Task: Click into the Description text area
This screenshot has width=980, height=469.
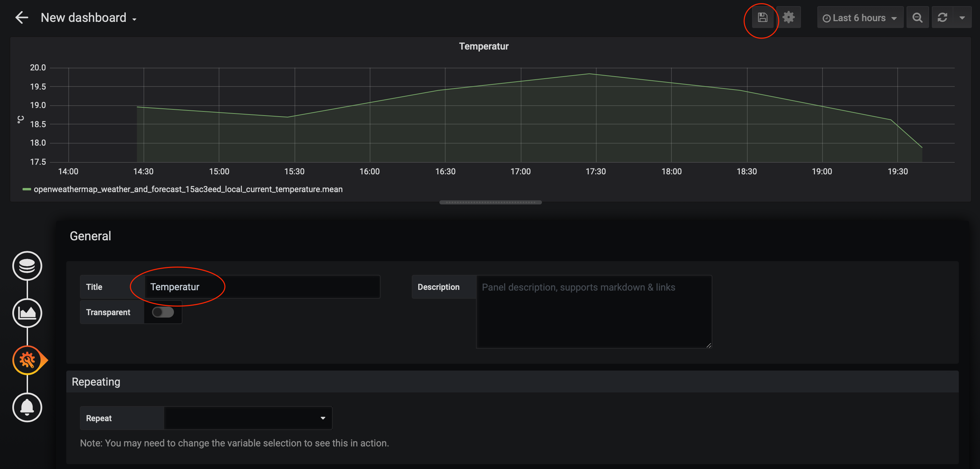Action: (x=594, y=311)
